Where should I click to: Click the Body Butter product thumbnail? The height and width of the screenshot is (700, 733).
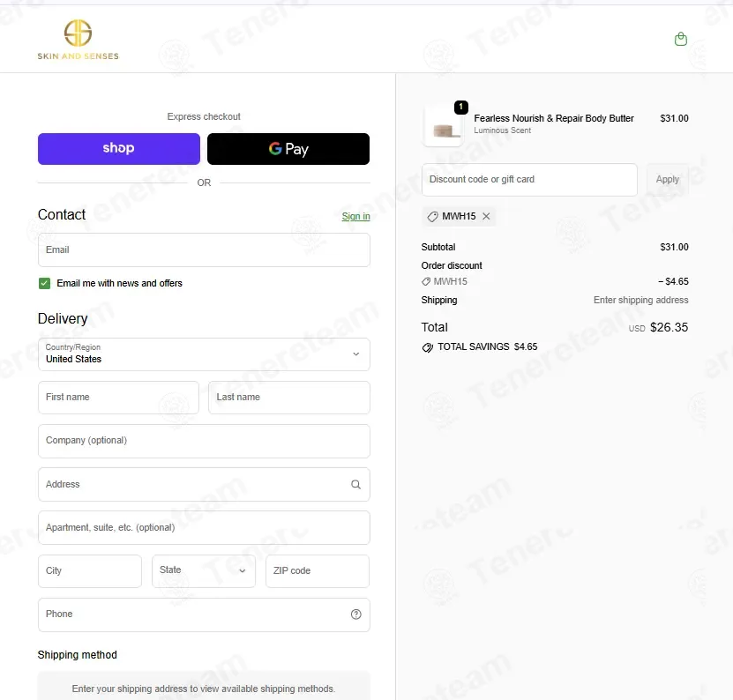click(443, 126)
